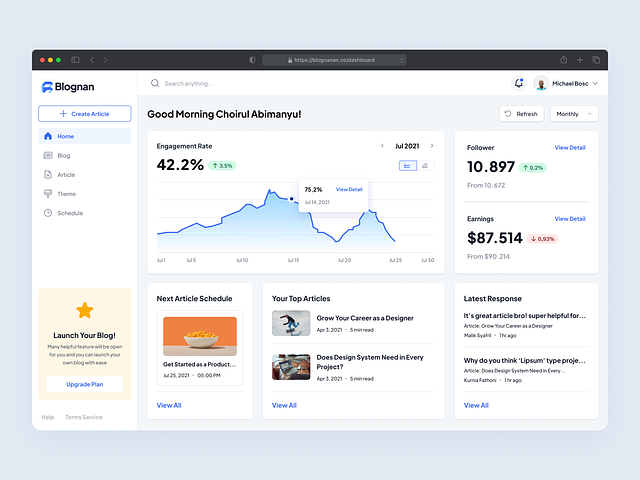The image size is (640, 480).
Task: Click 'Grow Your Career as a Designer' title
Action: (365, 318)
